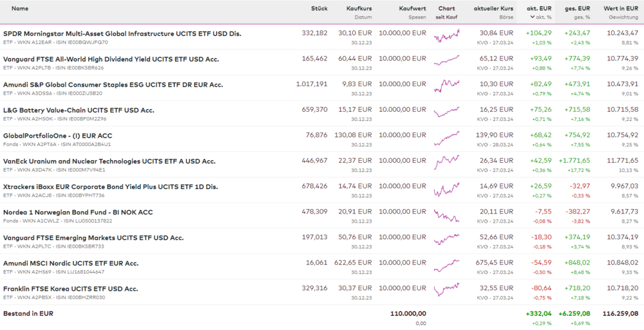Sort by ges. EUR column header

pyautogui.click(x=577, y=8)
